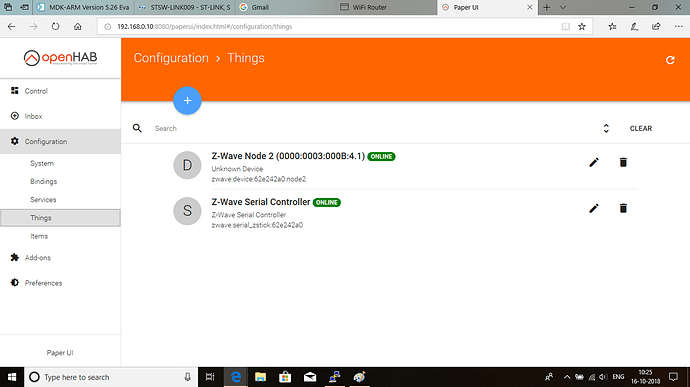Open the sort order selector arrows
Viewport: 690px width, 387px height.
coord(606,128)
